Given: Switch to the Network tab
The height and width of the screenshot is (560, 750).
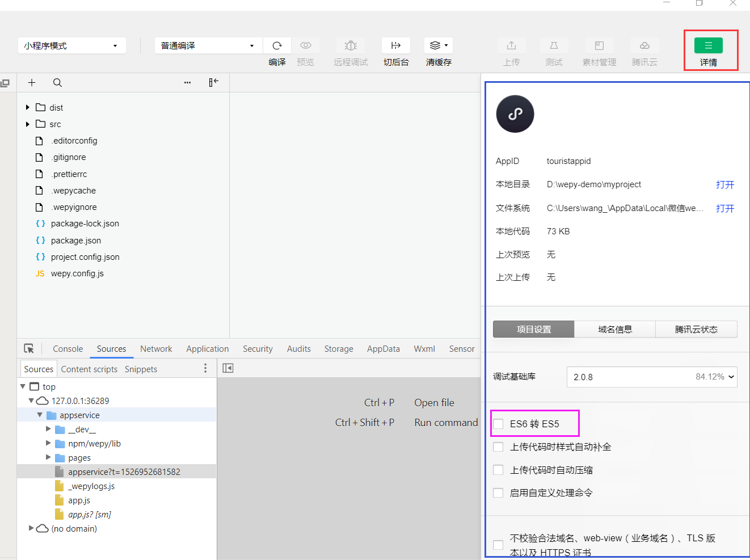Looking at the screenshot, I should click(156, 349).
